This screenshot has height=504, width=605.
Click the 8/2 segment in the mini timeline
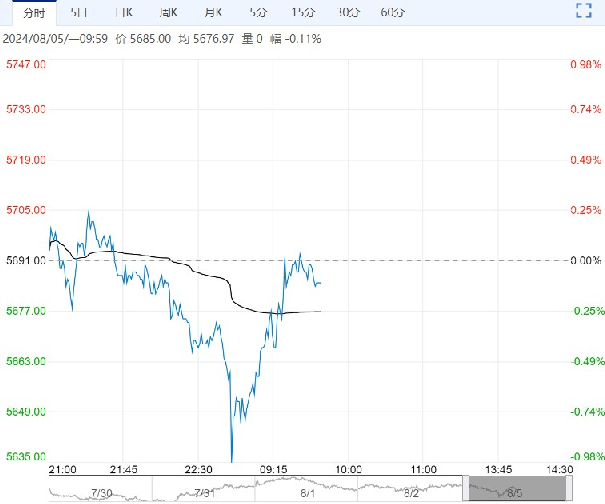(x=411, y=490)
